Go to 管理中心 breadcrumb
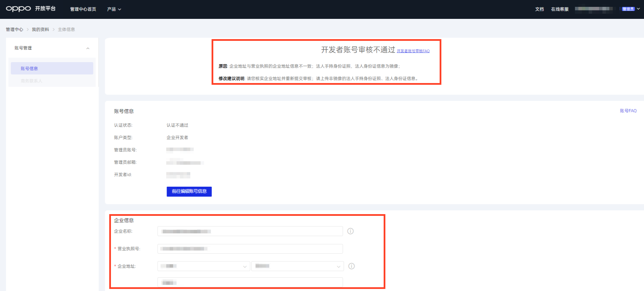Image resolution: width=644 pixels, height=291 pixels. point(14,30)
